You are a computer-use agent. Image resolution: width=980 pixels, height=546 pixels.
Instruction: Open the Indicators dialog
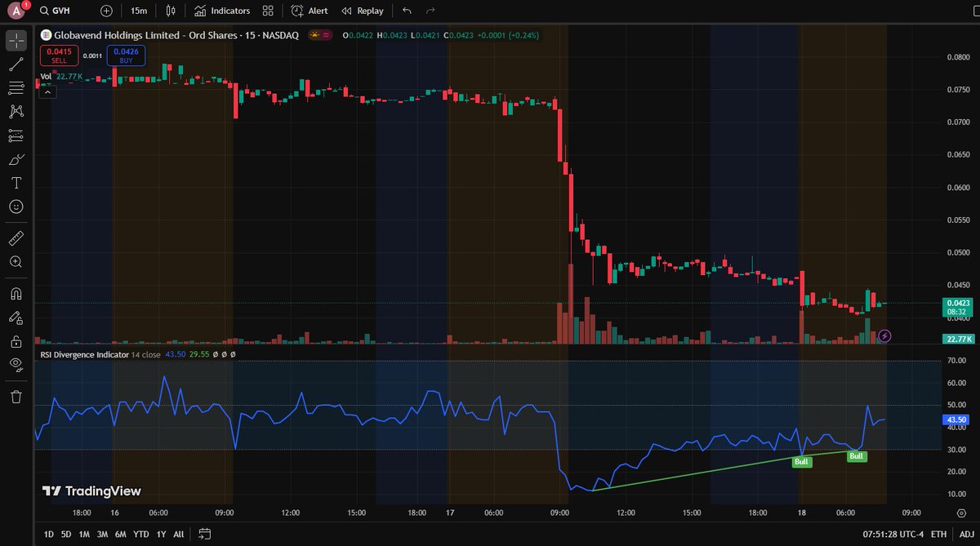222,11
